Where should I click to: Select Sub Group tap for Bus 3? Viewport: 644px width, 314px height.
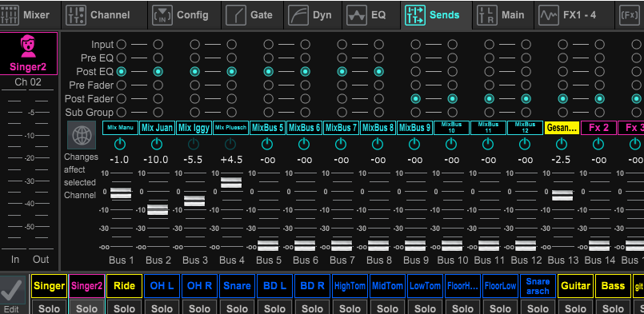tap(194, 112)
